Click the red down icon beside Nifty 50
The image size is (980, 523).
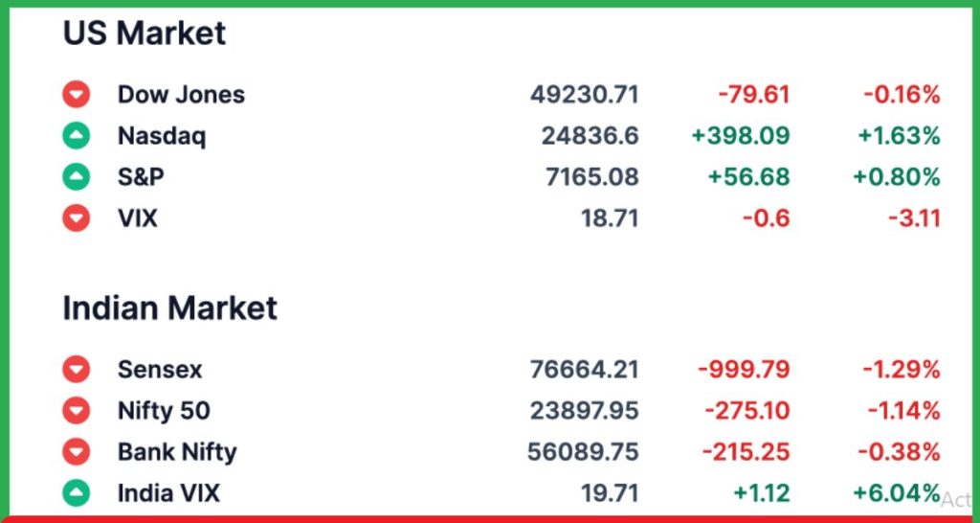(76, 411)
